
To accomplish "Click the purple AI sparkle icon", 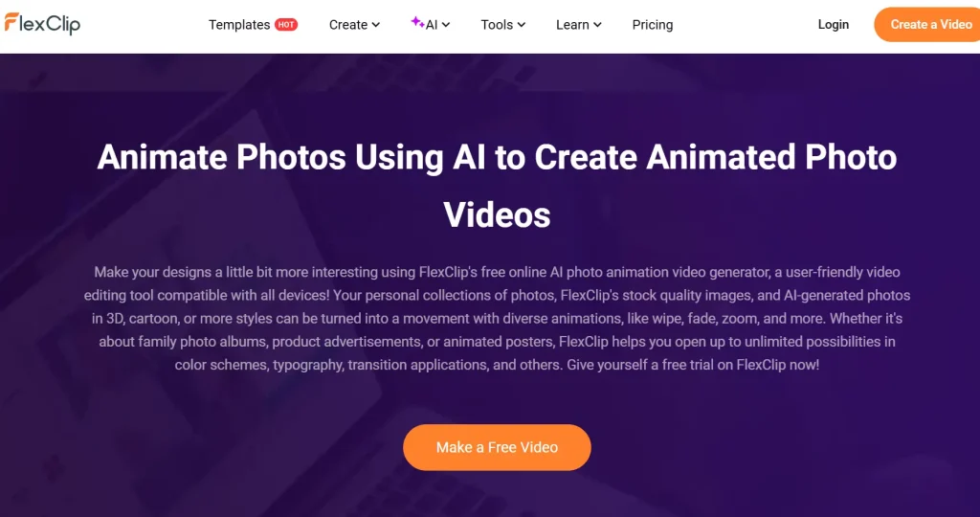I will 417,22.
